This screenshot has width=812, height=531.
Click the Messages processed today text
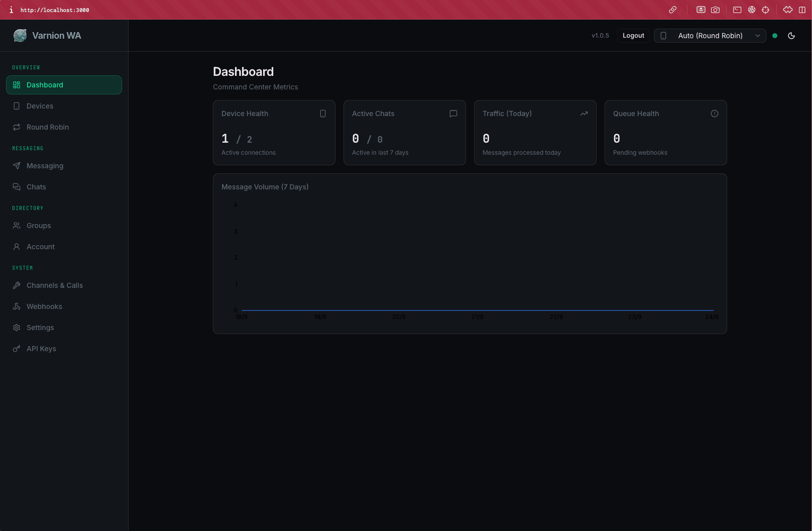point(522,153)
